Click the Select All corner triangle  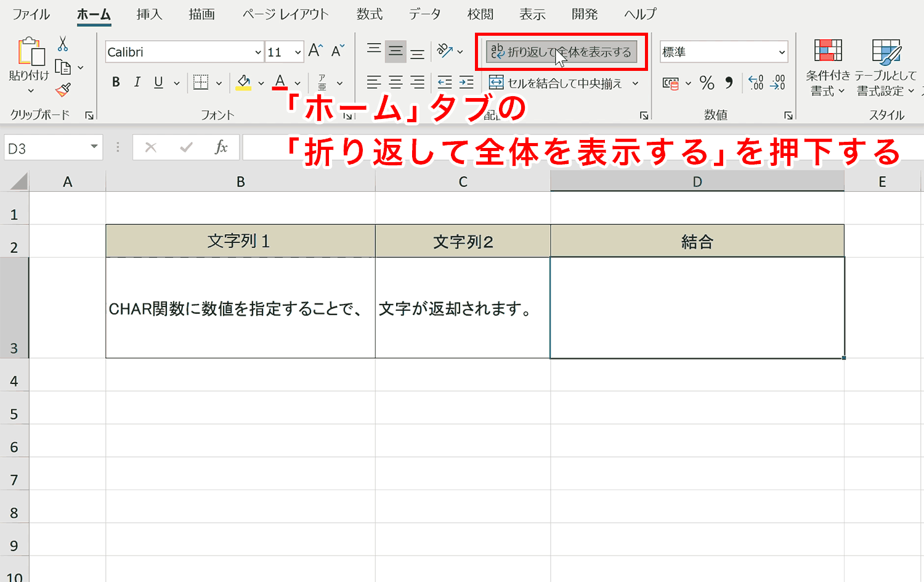coord(18,181)
